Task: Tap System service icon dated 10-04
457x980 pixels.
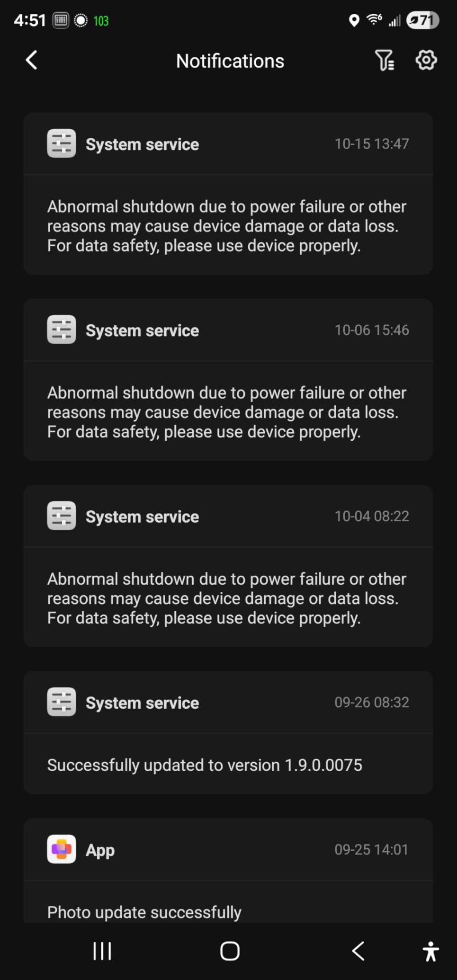Action: [x=62, y=516]
